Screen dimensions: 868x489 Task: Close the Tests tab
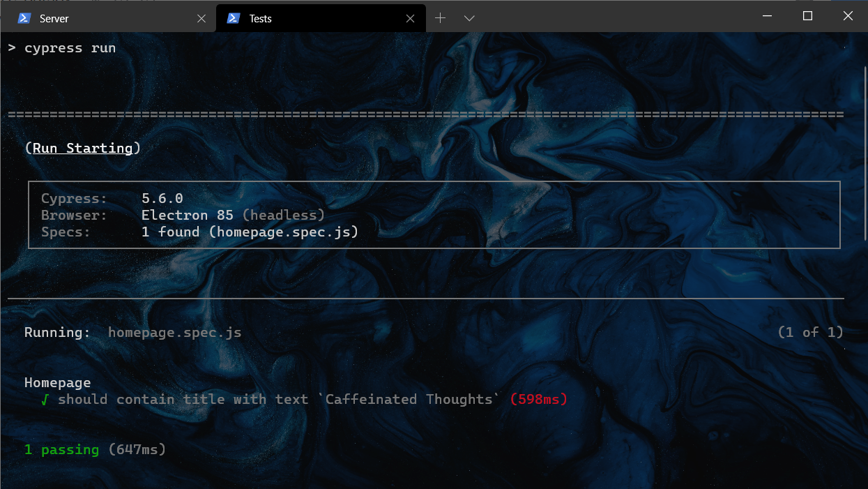411,18
